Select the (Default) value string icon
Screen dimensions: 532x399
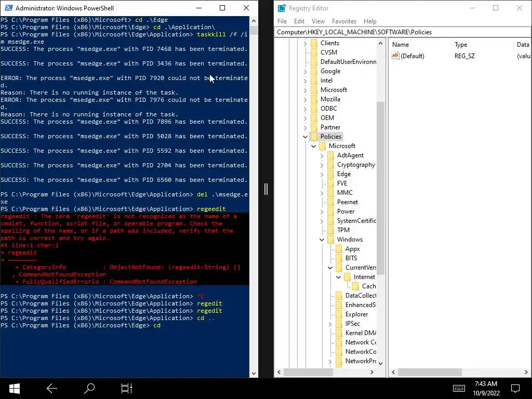click(x=395, y=56)
